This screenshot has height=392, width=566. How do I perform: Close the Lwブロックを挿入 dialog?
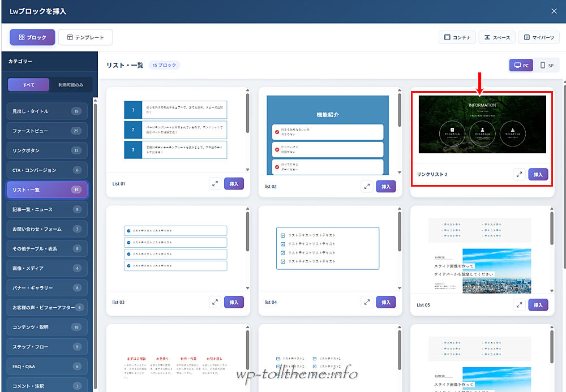(554, 11)
